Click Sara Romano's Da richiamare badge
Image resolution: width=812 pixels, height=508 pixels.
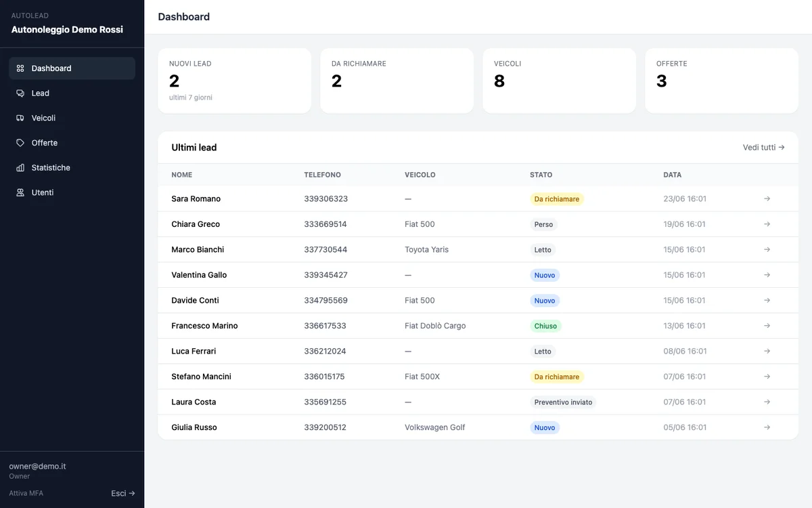click(x=557, y=199)
